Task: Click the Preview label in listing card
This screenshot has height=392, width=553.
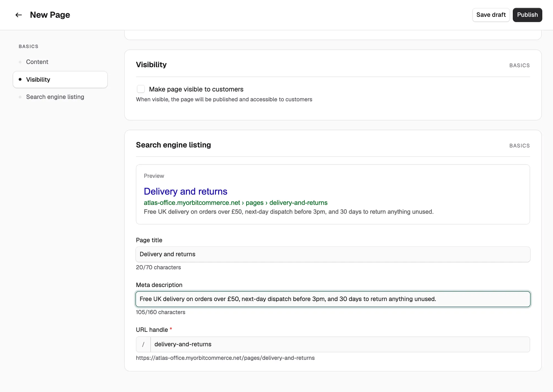Action: 154,176
